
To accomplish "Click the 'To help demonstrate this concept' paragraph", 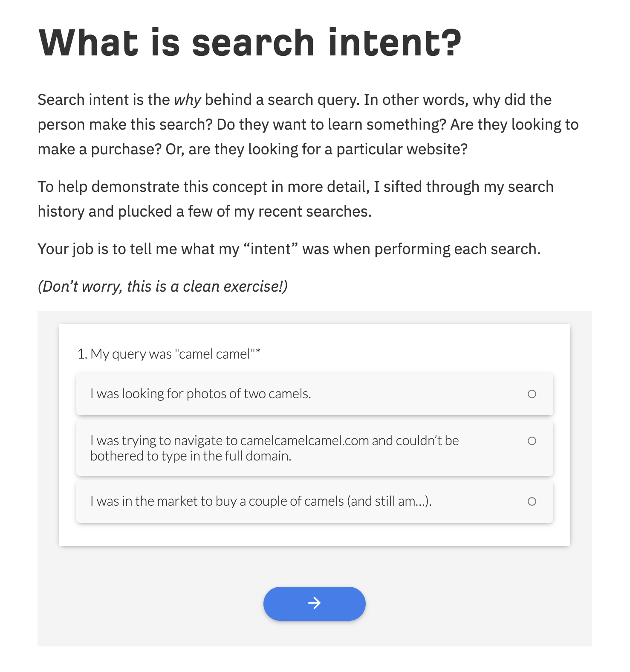I will coord(296,199).
